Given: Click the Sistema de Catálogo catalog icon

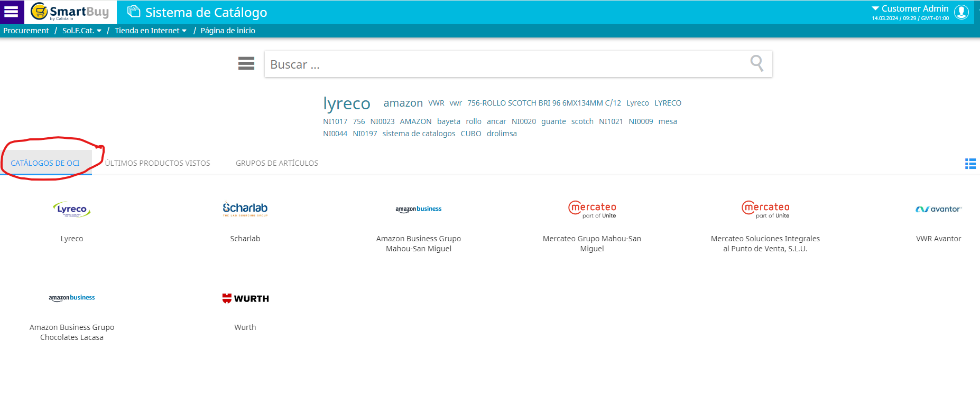Looking at the screenshot, I should pyautogui.click(x=134, y=12).
